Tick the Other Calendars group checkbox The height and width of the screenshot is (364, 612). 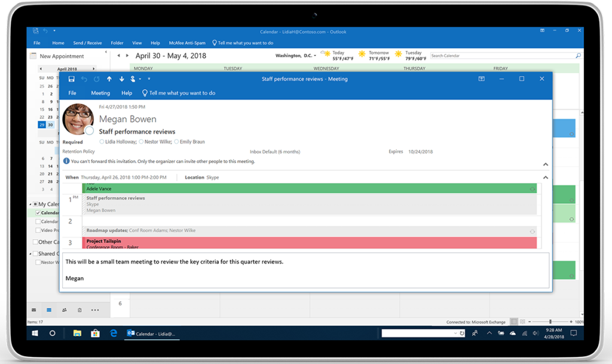(35, 242)
